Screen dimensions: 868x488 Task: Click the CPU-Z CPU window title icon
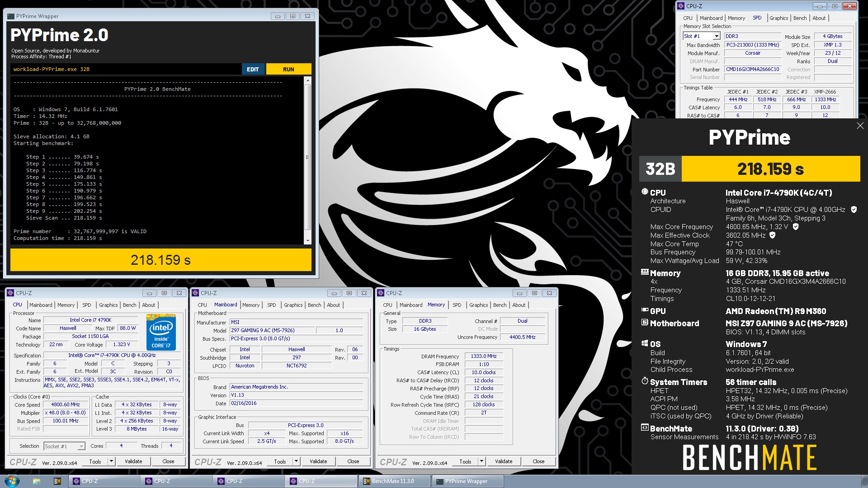click(10, 293)
